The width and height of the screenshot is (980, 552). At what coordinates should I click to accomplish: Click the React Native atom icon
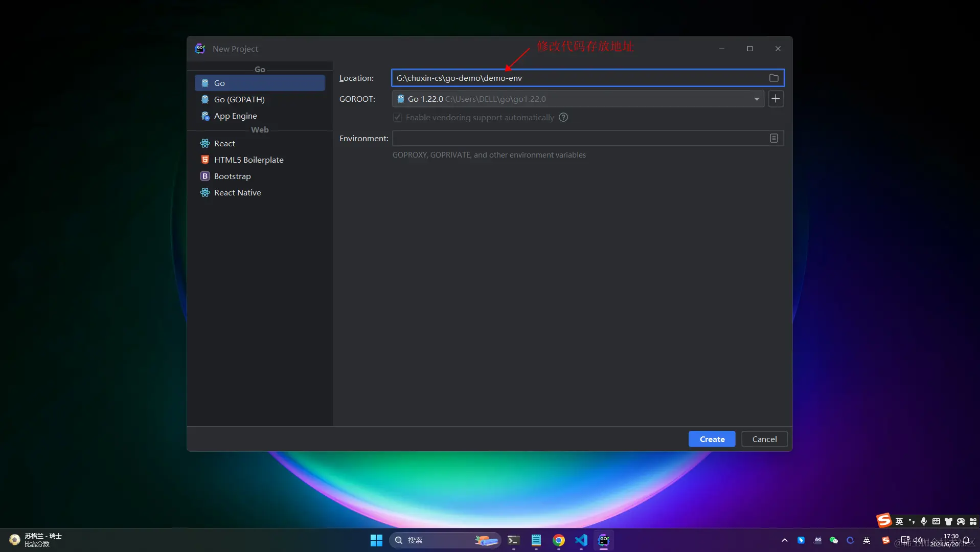(x=205, y=192)
